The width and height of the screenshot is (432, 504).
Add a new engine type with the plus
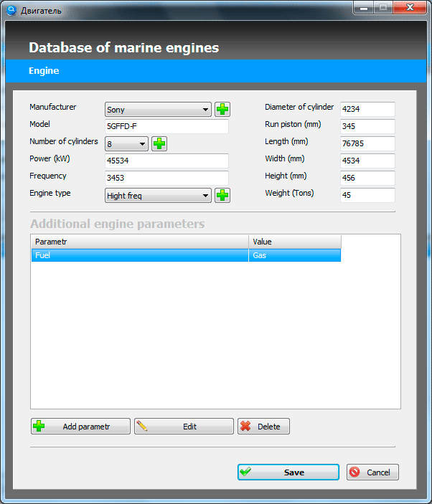[x=222, y=196]
